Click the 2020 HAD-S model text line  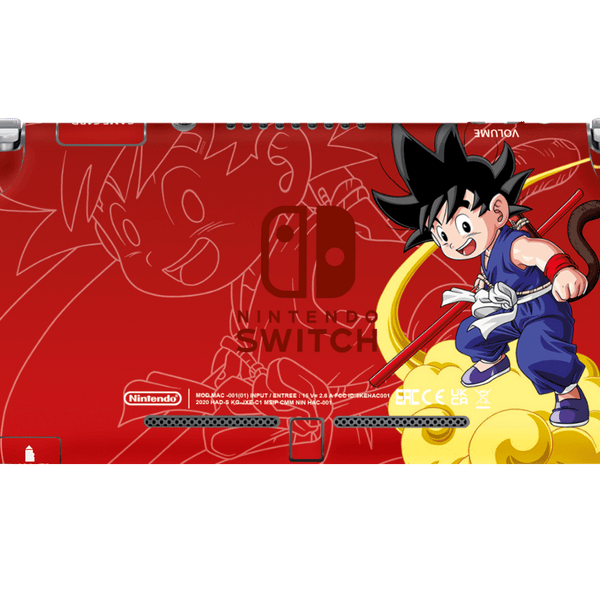point(264,403)
